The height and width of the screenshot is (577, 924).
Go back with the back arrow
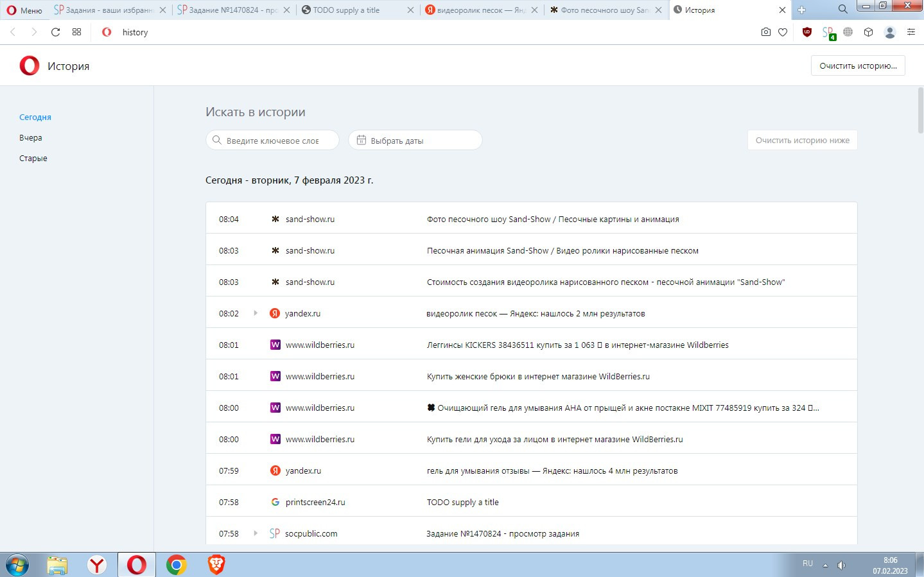13,32
